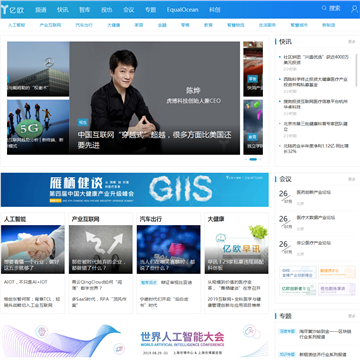Select 人工智能 in the category sub-navigation
Image resolution: width=360 pixels, height=360 pixels.
pyautogui.click(x=17, y=25)
